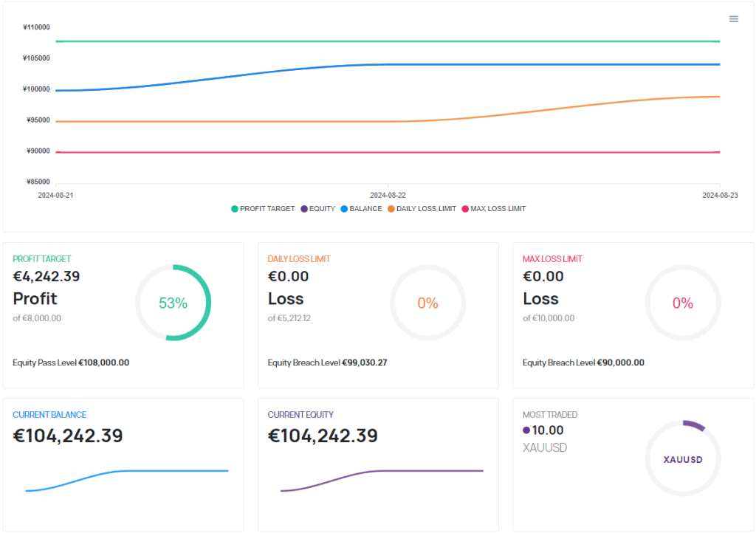The width and height of the screenshot is (756, 533).
Task: Click the 2024-08-21 axis date label
Action: pyautogui.click(x=55, y=195)
